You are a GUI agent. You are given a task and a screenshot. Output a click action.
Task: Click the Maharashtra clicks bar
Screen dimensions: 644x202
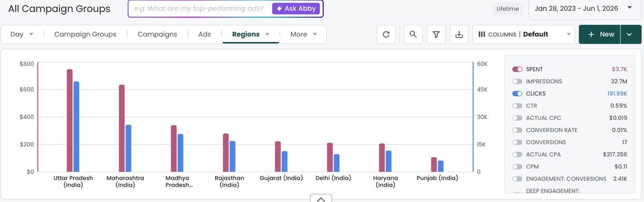tap(128, 148)
